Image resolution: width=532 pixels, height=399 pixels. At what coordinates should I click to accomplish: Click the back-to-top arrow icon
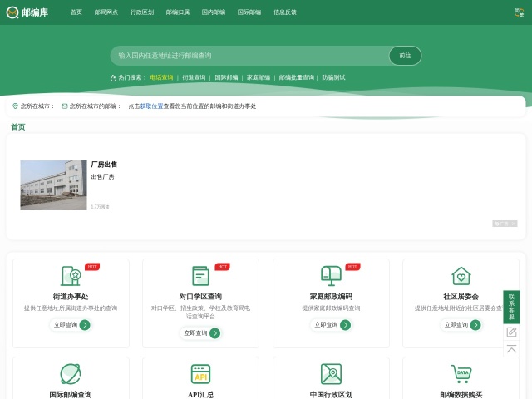[x=511, y=349]
